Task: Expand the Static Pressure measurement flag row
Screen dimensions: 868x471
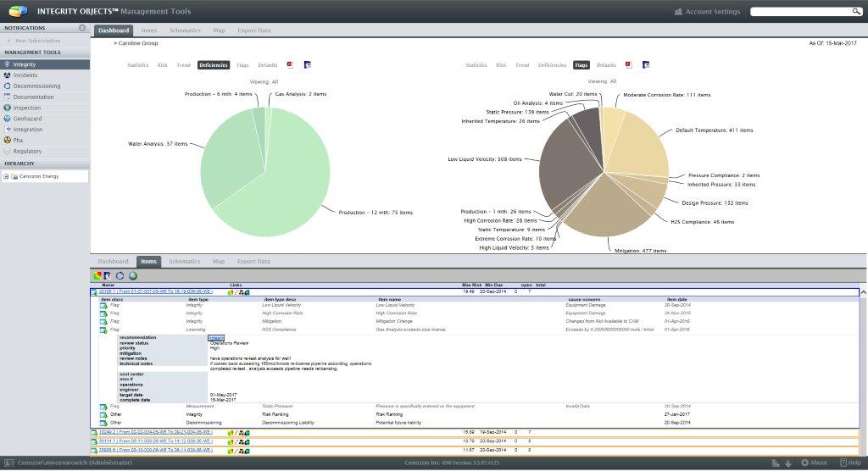Action: 103,407
